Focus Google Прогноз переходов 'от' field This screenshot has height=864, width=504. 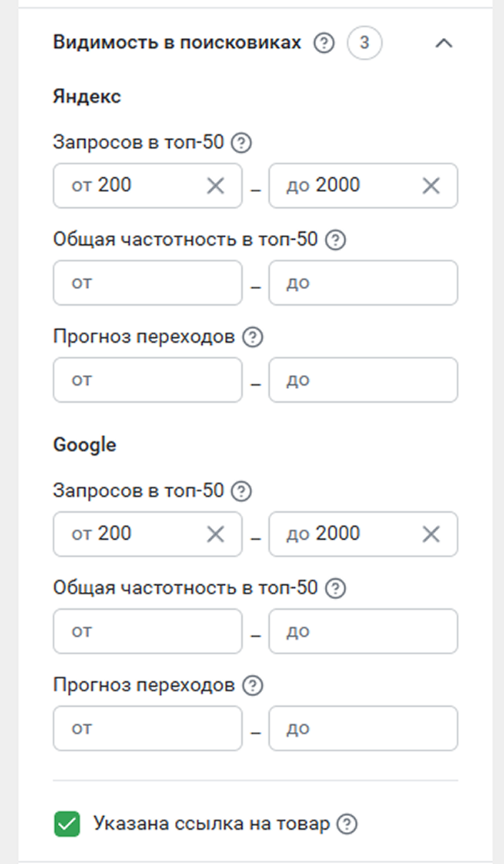coord(148,728)
